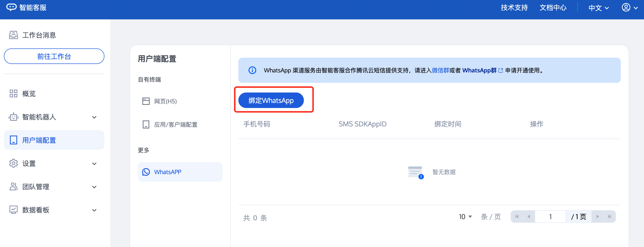Click the 数据看板 chart icon
This screenshot has width=644, height=247.
[14, 210]
